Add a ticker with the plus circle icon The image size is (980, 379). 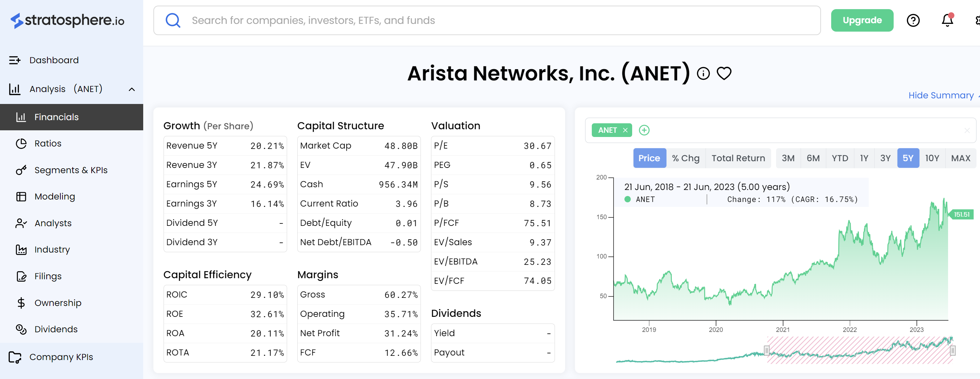(x=644, y=130)
